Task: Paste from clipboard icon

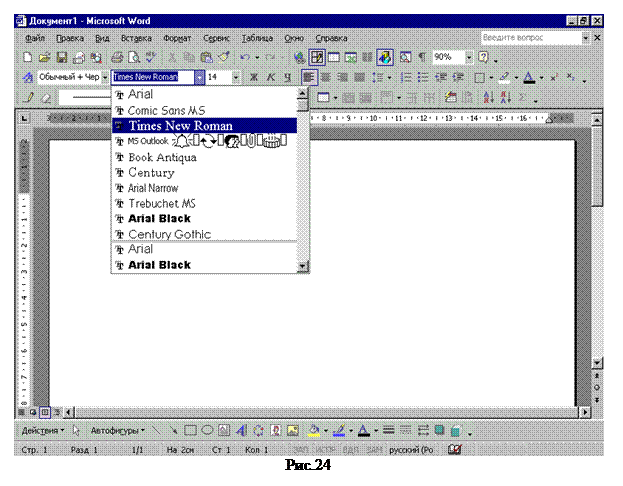Action: coord(206,58)
